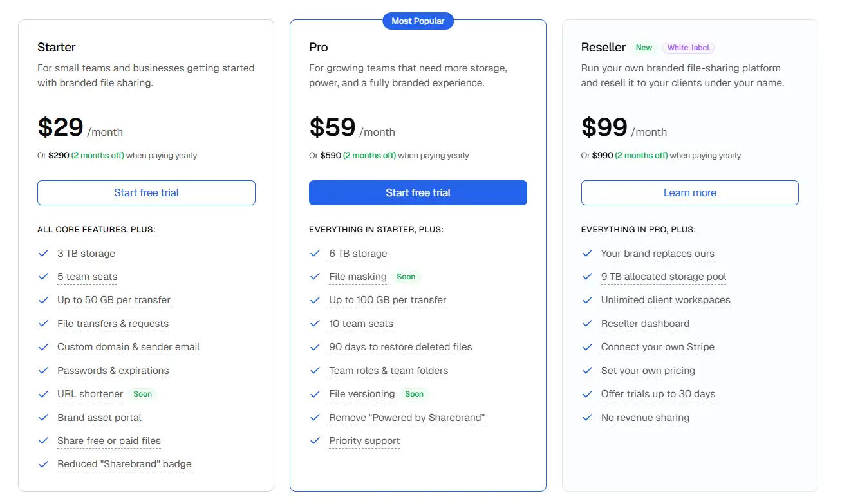Click "Remove "Powered by Sharebrand"" feature

click(406, 418)
